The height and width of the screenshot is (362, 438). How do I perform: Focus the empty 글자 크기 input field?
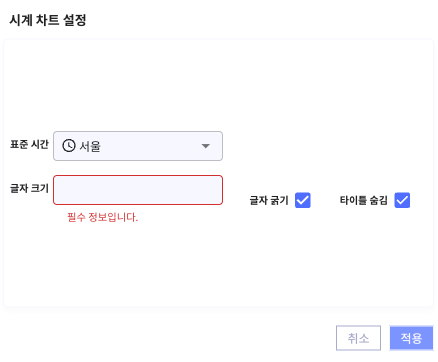click(138, 190)
